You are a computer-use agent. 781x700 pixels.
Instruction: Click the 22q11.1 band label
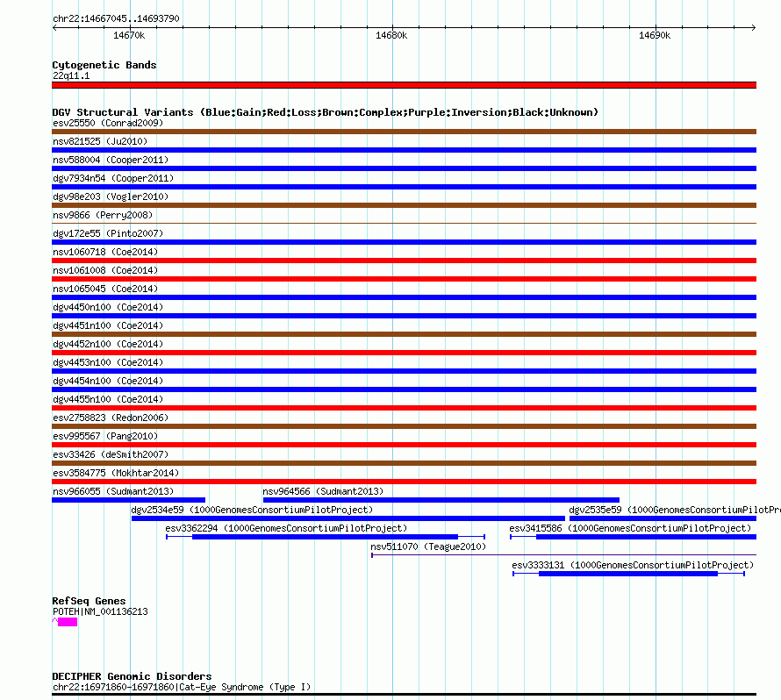tap(71, 75)
